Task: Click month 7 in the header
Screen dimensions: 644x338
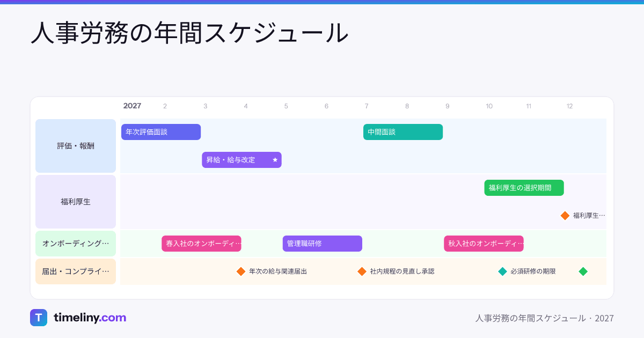Action: point(367,106)
